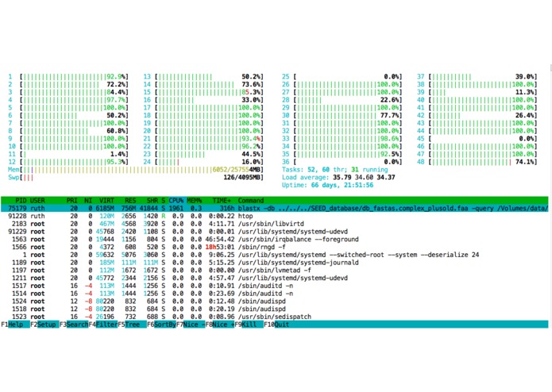Select the blastx process row PID 75179
The image size is (552, 392).
(275, 208)
